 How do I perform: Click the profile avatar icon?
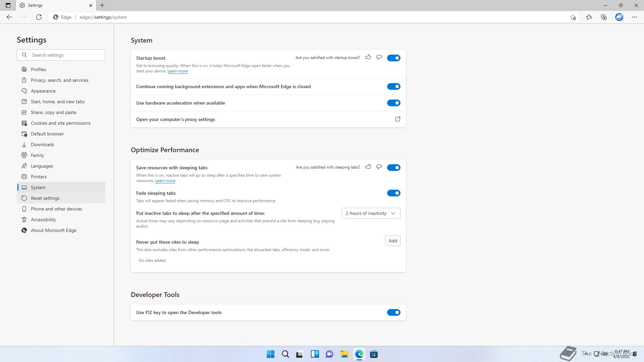coord(619,17)
